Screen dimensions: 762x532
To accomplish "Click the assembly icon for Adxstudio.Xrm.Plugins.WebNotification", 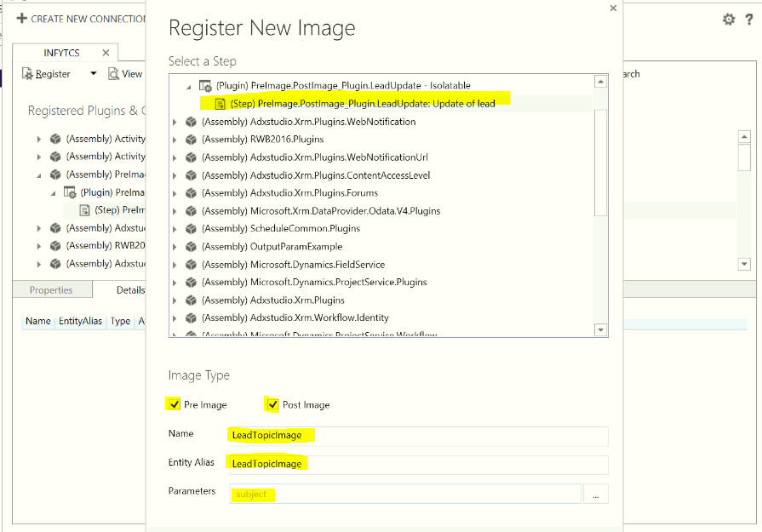I will [x=192, y=121].
